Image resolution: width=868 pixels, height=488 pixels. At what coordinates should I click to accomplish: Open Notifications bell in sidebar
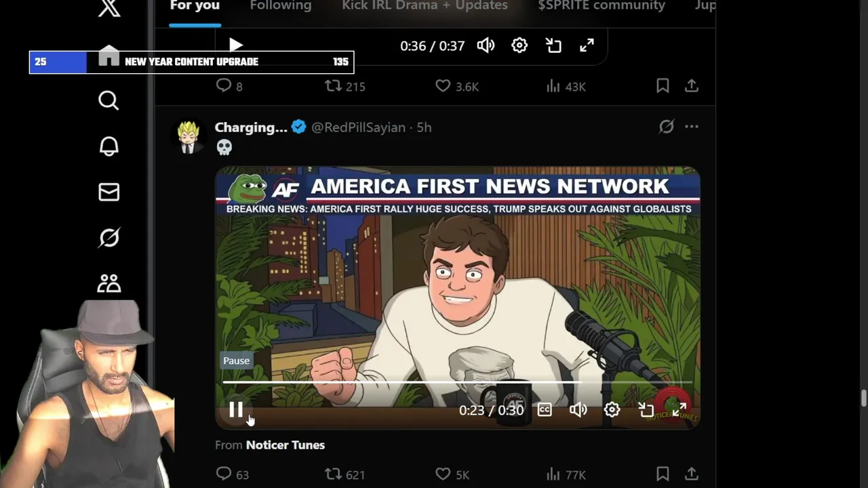(108, 146)
